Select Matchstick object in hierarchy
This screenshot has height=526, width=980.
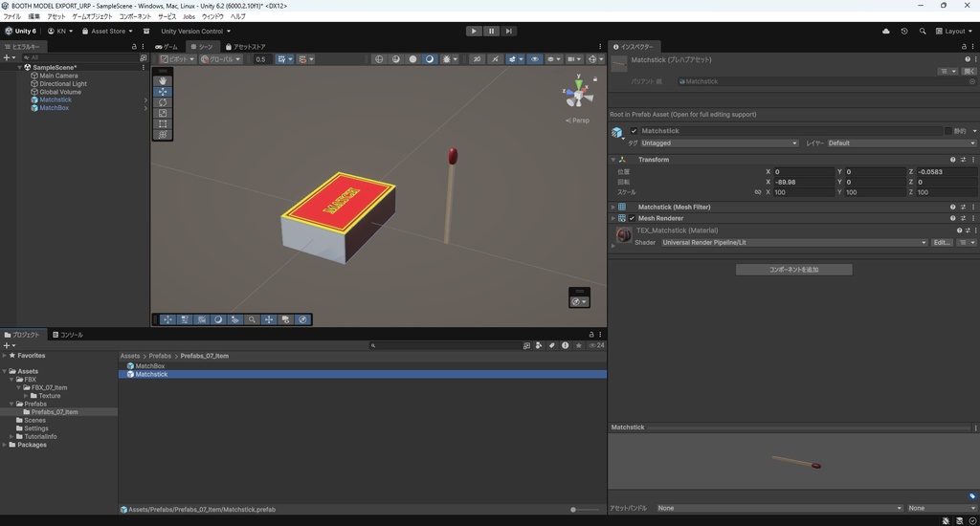(x=56, y=100)
